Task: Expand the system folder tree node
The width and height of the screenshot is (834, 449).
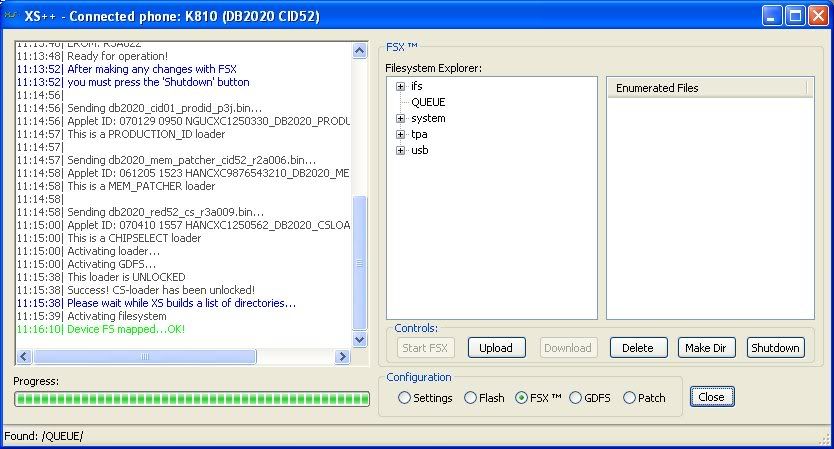Action: [401, 118]
